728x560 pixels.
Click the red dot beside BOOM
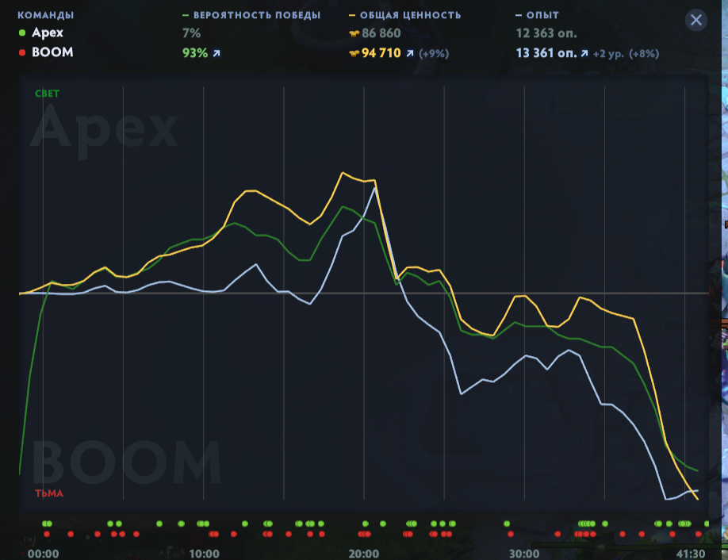coord(22,52)
